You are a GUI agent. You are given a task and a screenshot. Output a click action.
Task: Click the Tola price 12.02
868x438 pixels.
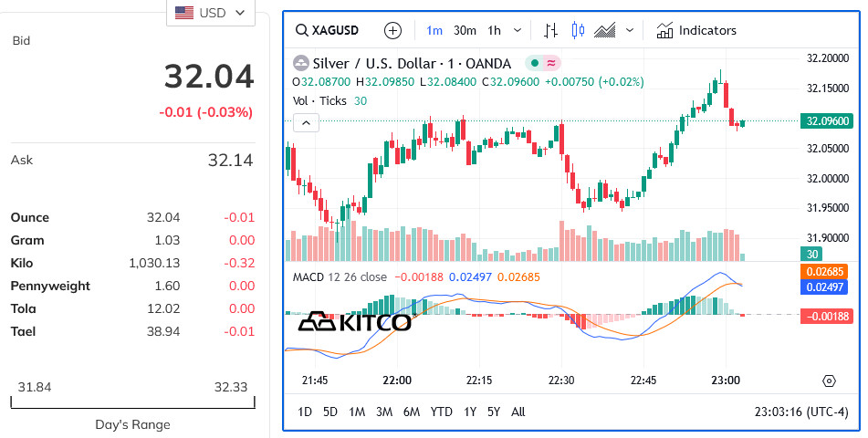coord(163,308)
